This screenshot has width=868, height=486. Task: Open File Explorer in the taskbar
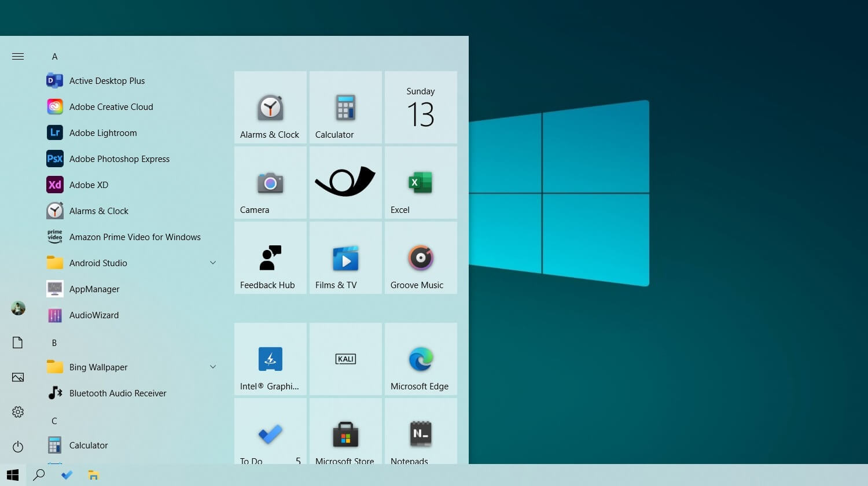(x=93, y=475)
